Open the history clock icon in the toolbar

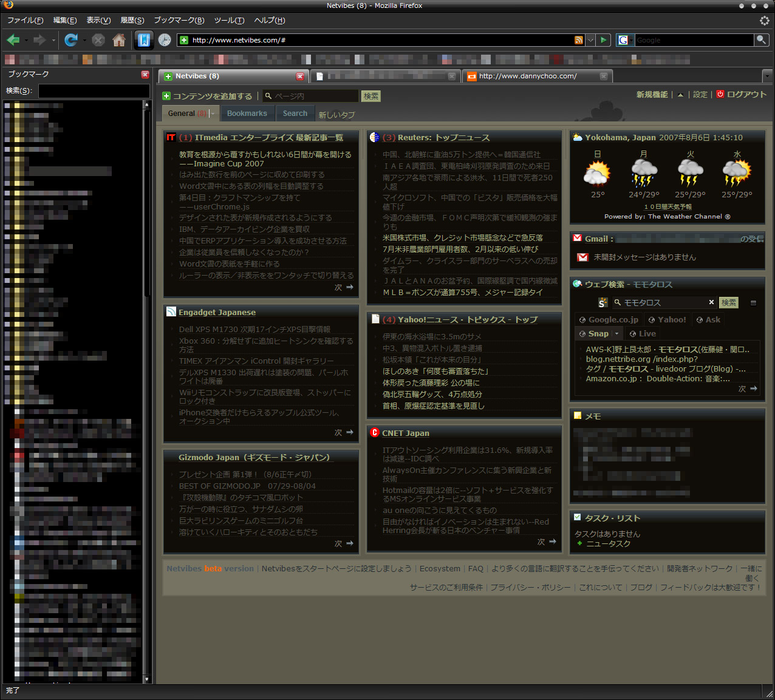(165, 40)
